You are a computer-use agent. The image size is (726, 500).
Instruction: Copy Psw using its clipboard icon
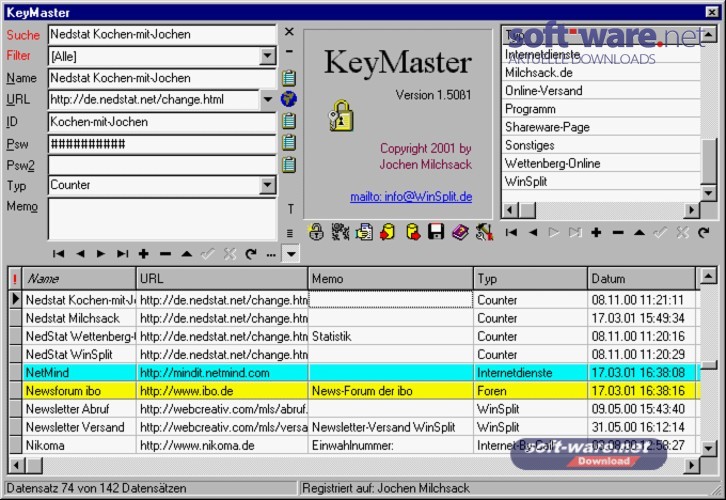click(289, 143)
